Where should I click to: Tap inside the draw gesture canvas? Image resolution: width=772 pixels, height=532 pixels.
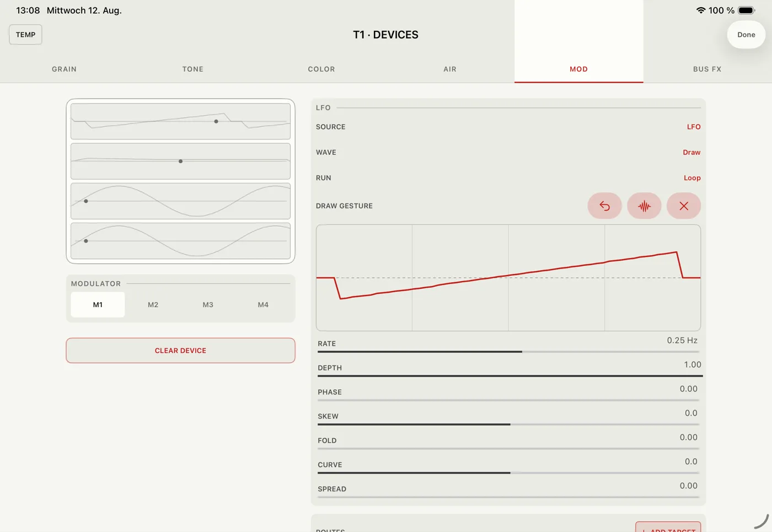tap(508, 278)
